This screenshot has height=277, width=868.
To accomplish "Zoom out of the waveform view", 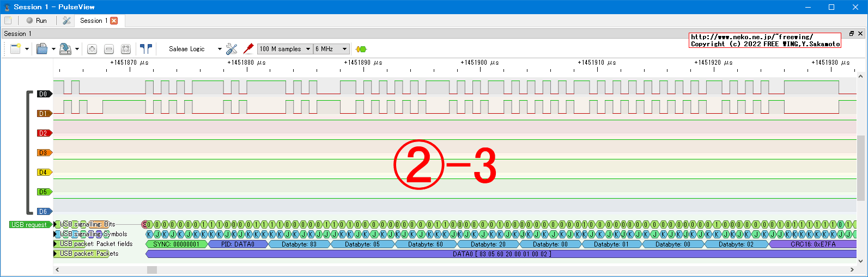I will [109, 49].
